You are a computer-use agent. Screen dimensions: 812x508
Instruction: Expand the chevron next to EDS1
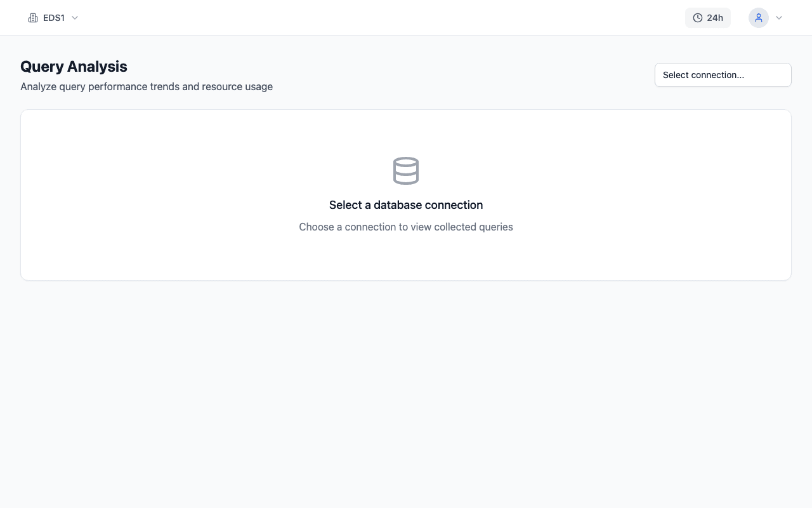coord(75,18)
